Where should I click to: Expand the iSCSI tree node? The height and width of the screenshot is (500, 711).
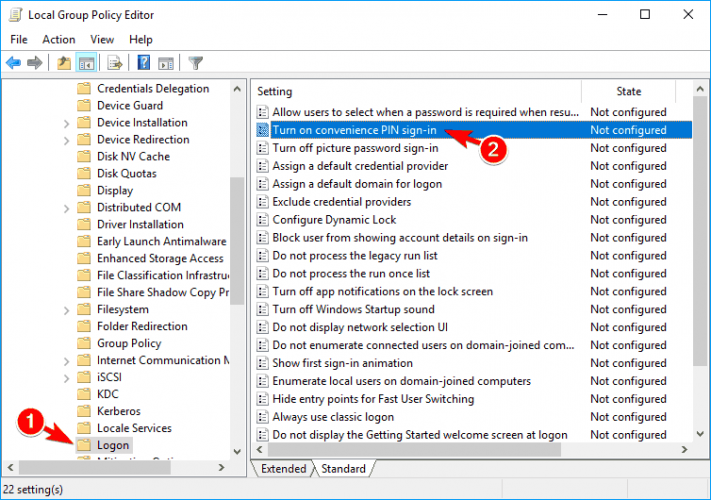point(66,378)
